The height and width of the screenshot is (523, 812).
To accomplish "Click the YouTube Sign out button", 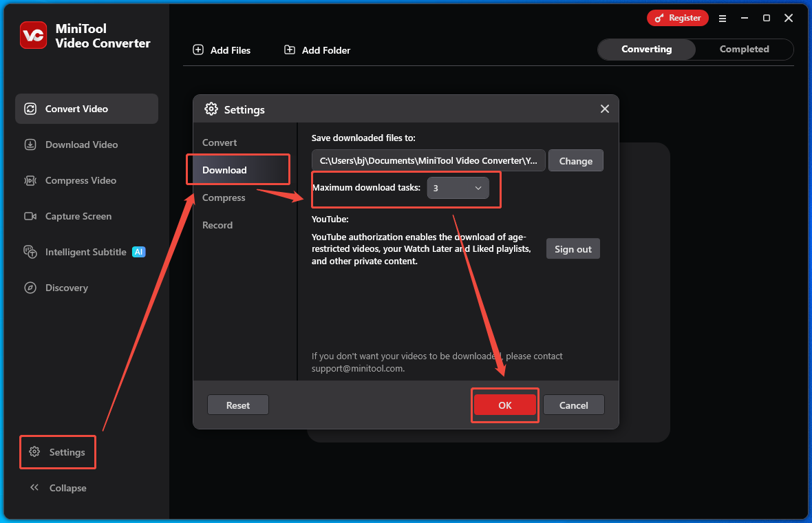I will tap(573, 249).
